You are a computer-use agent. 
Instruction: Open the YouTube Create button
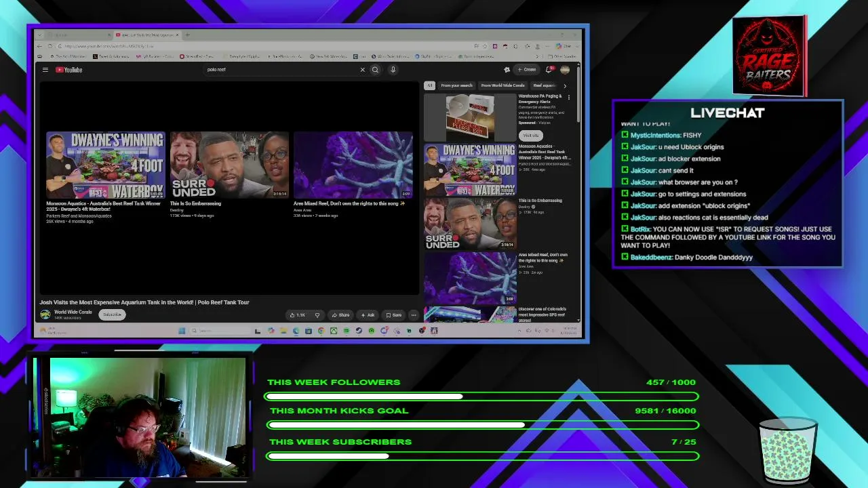coord(527,70)
